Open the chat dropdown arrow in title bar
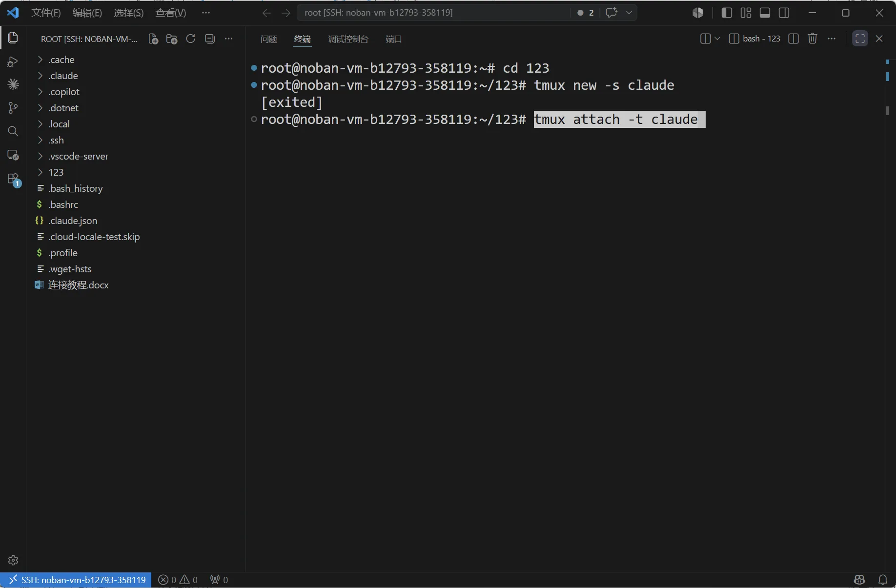 pyautogui.click(x=629, y=13)
